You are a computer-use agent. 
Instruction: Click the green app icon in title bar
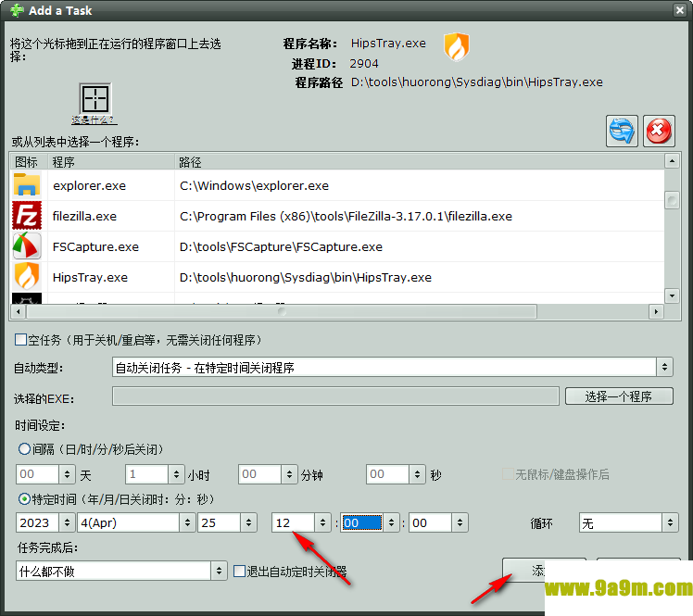point(17,10)
